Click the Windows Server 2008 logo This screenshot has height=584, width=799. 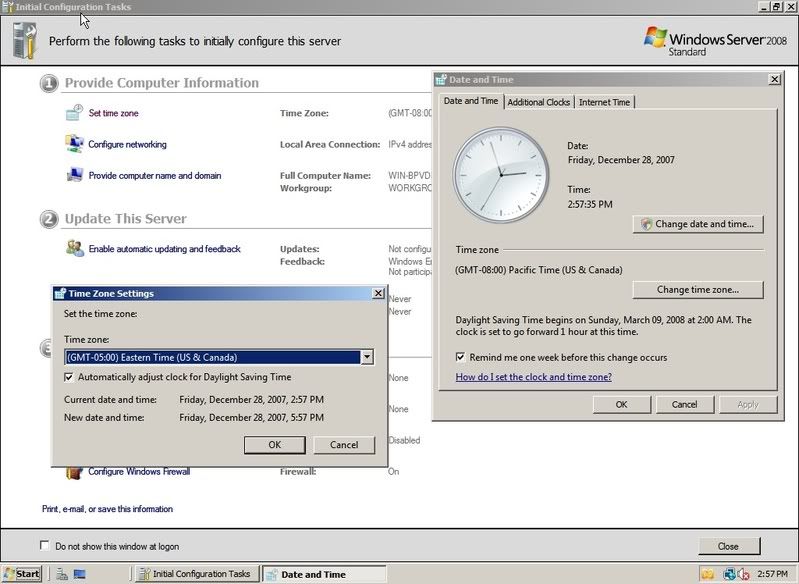pos(715,41)
